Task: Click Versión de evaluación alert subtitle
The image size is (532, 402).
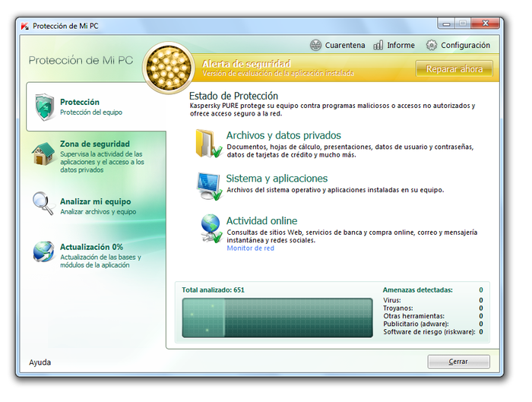Action: click(x=278, y=73)
